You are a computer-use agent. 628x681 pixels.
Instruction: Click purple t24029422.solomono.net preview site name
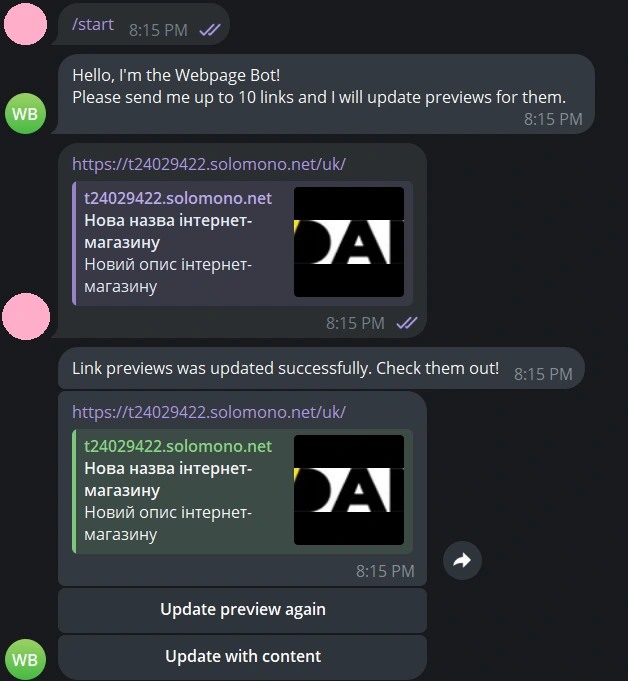tap(178, 198)
